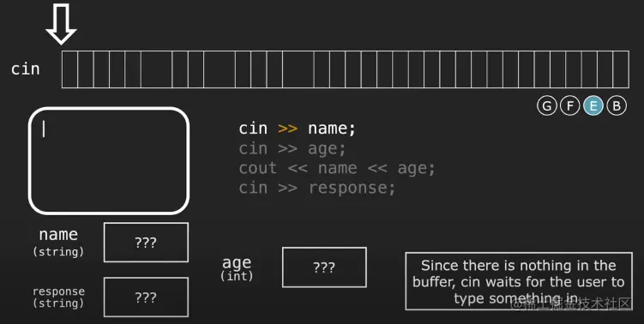Click the circled F badge

[x=570, y=106]
